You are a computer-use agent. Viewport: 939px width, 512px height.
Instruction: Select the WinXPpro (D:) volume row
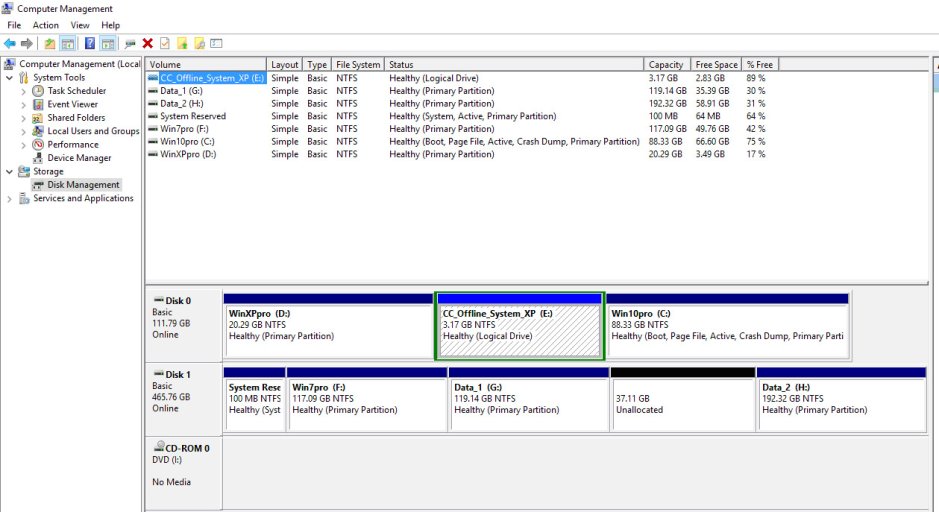click(x=461, y=154)
